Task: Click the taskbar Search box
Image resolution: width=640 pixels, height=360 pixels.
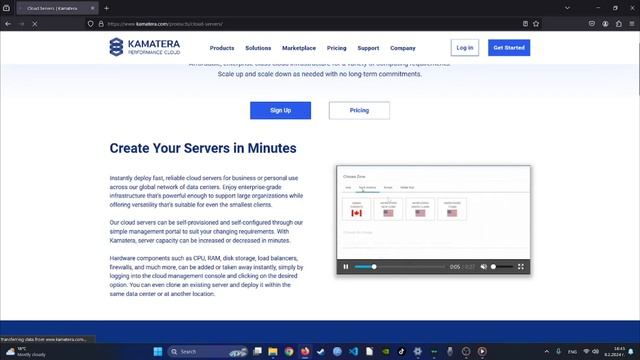Action: pos(208,351)
